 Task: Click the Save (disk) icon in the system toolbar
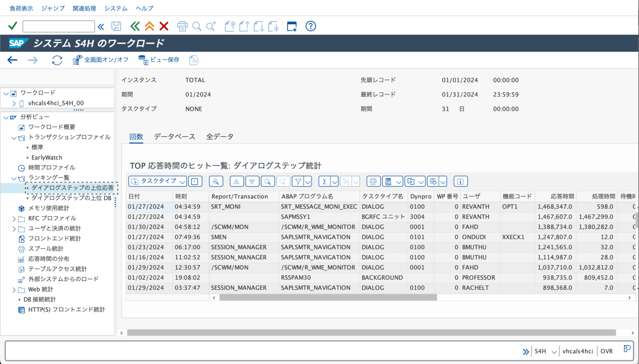pos(116,26)
